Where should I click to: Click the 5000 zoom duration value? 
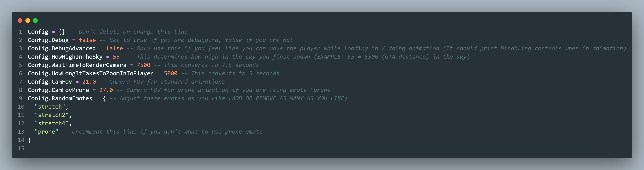click(170, 73)
